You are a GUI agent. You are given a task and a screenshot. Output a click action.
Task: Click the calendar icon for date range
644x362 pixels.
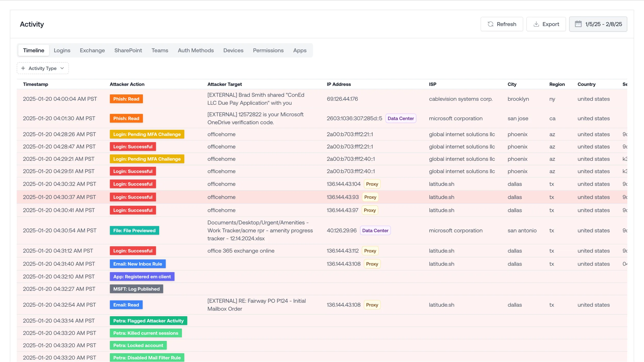[578, 24]
